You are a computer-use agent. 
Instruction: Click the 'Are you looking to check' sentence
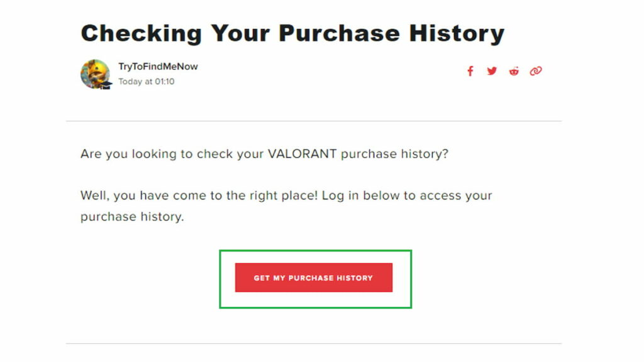coord(264,154)
